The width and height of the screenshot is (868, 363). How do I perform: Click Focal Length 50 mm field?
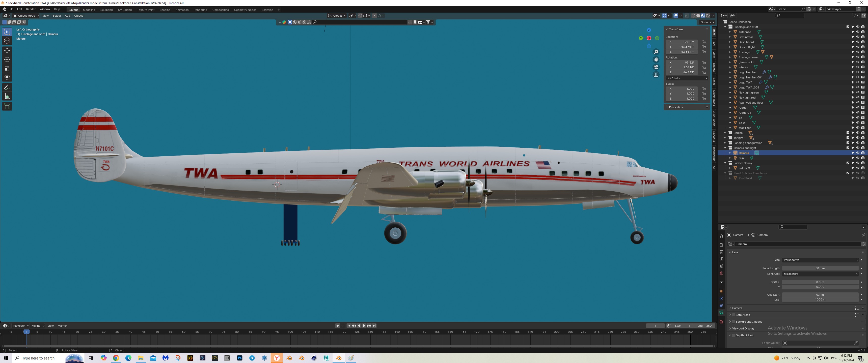tap(820, 268)
